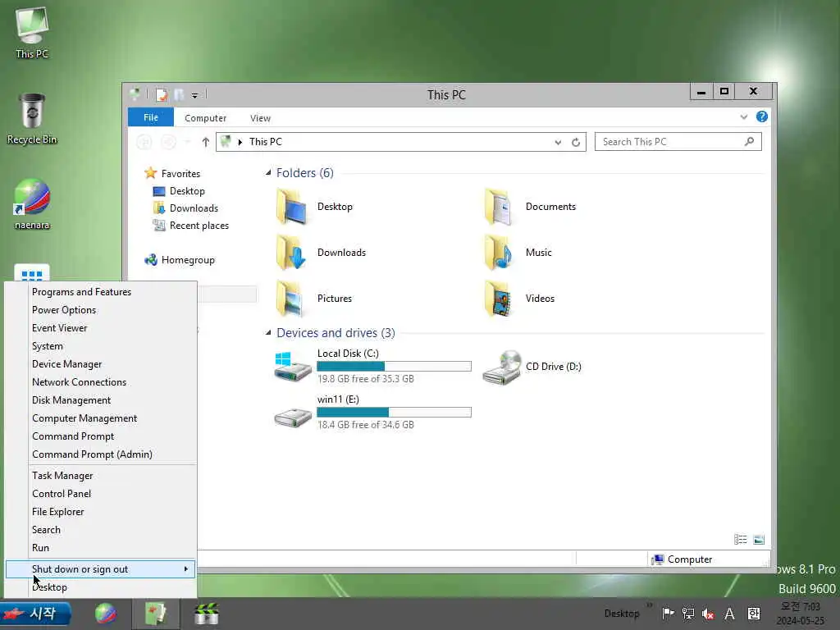Expand Shut down or sign out submenu

101,569
